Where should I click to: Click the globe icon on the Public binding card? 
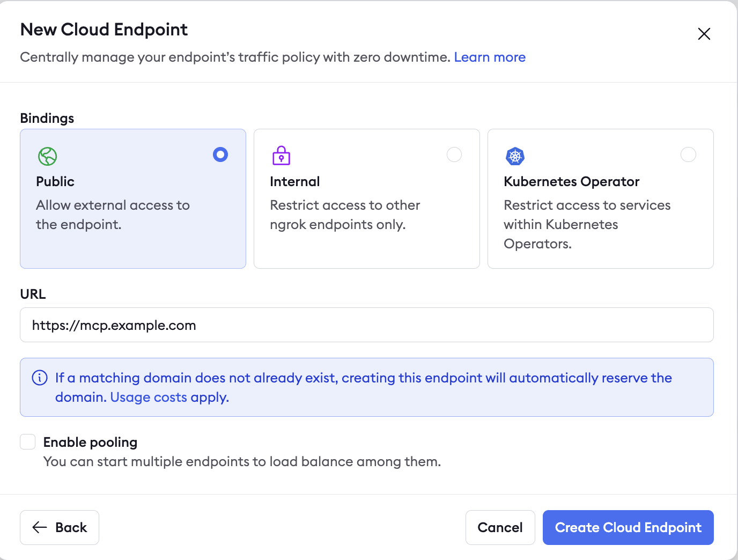(x=48, y=156)
